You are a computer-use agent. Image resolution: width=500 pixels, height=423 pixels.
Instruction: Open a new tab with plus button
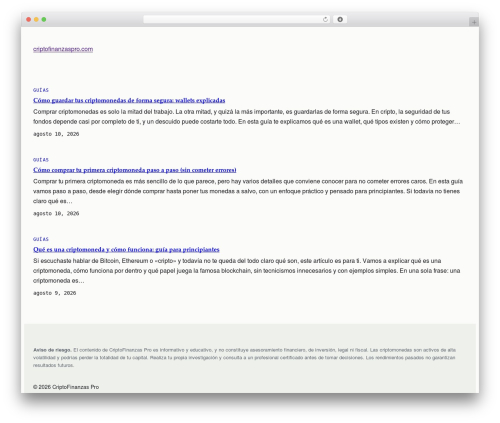click(474, 22)
